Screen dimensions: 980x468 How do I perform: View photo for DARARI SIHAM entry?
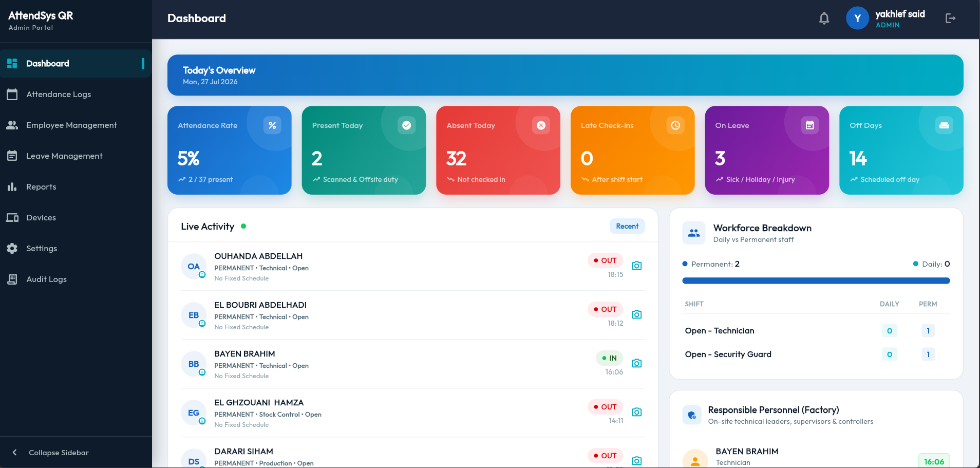[x=637, y=461]
